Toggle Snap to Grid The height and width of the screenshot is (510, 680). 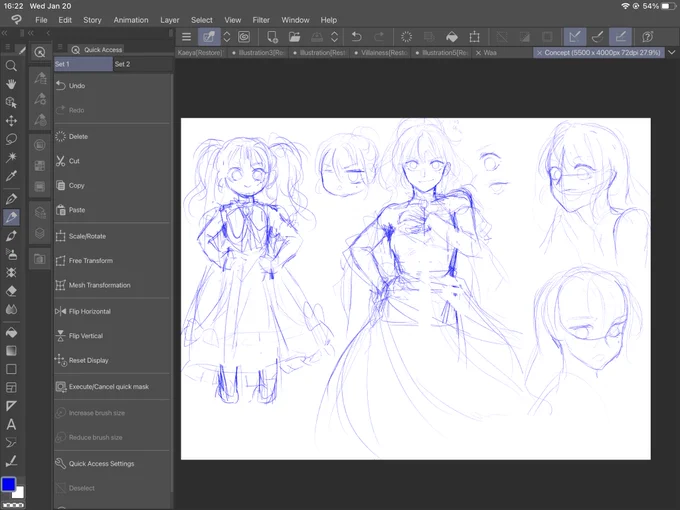(620, 37)
